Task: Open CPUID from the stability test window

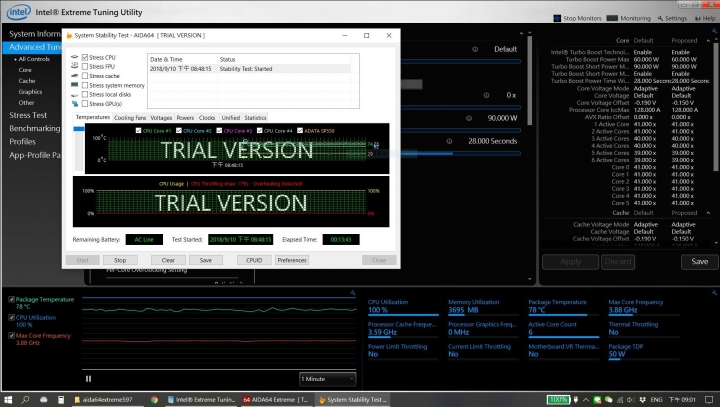Action: [254, 260]
